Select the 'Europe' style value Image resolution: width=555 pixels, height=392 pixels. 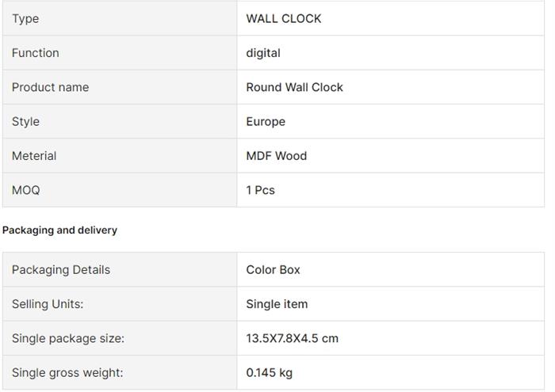(266, 121)
